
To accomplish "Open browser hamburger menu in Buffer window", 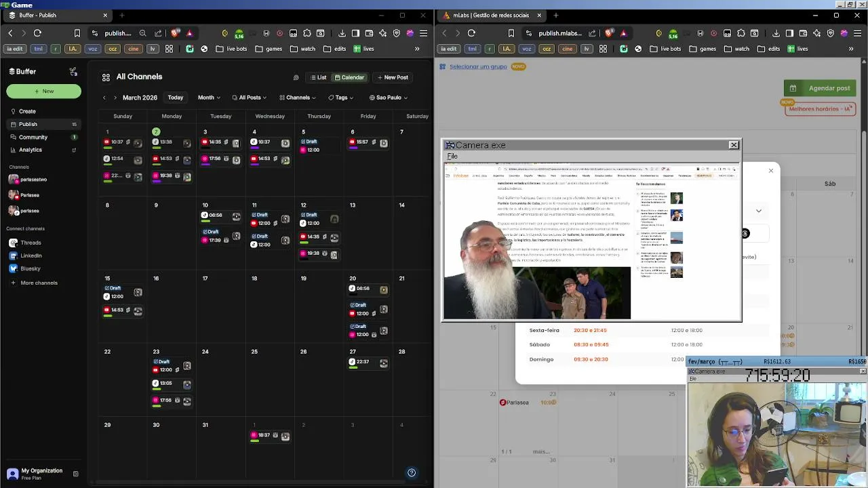I will (423, 33).
